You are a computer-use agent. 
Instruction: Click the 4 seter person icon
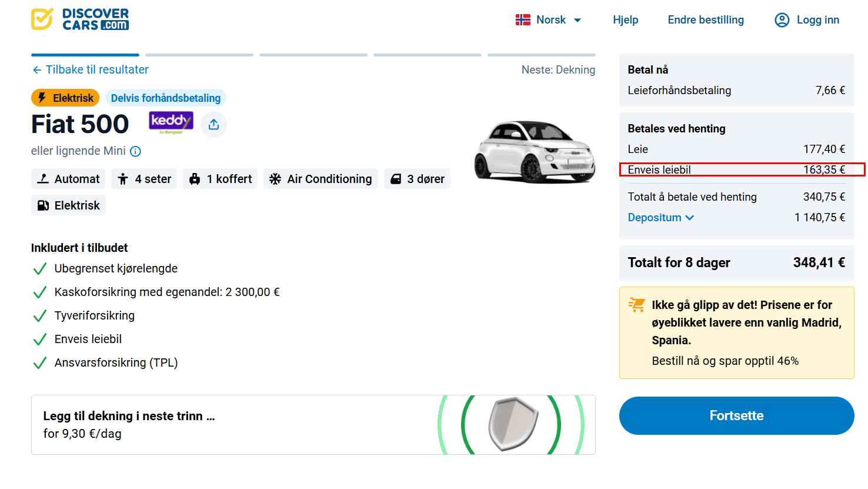pyautogui.click(x=123, y=179)
